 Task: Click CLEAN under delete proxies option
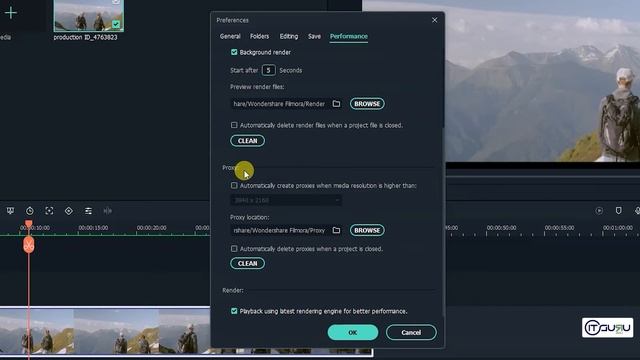click(247, 263)
